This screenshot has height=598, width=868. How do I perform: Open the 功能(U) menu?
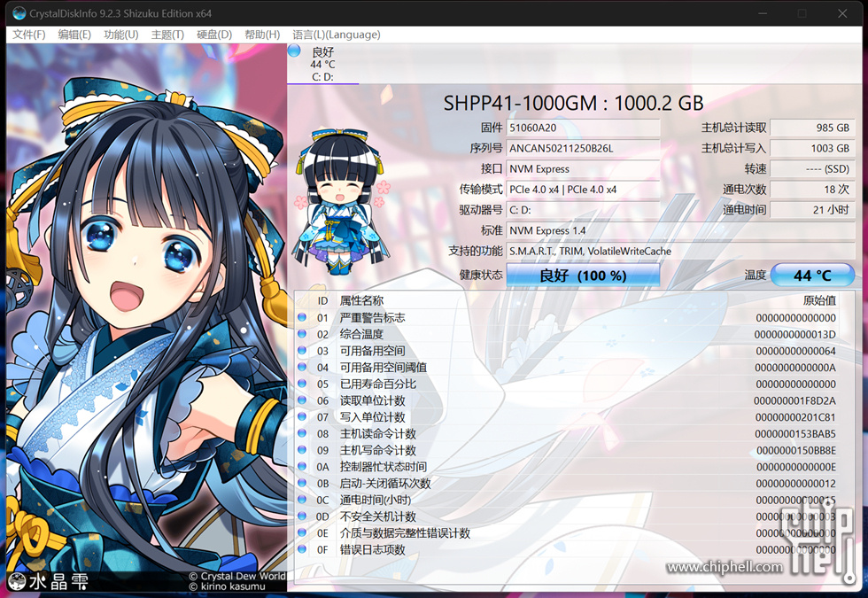(120, 35)
